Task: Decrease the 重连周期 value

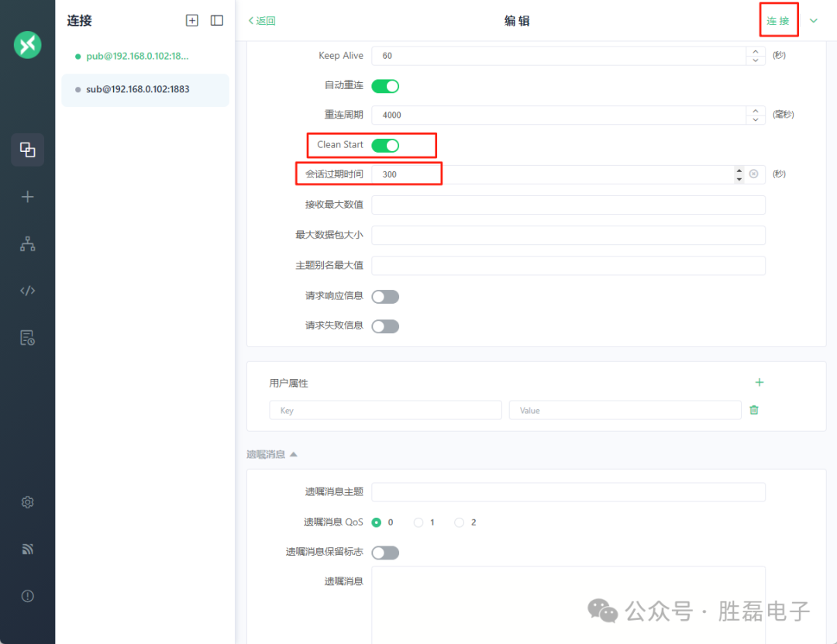Action: 756,119
